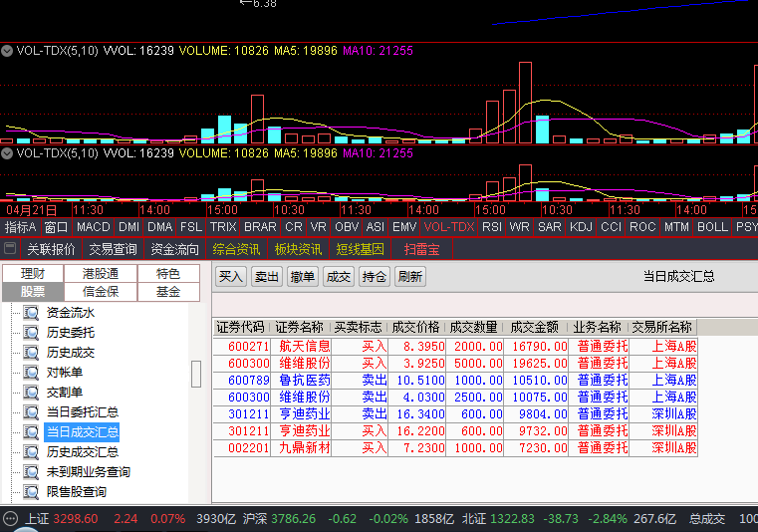
Task: Open the 关联报价 tab
Action: [51, 249]
